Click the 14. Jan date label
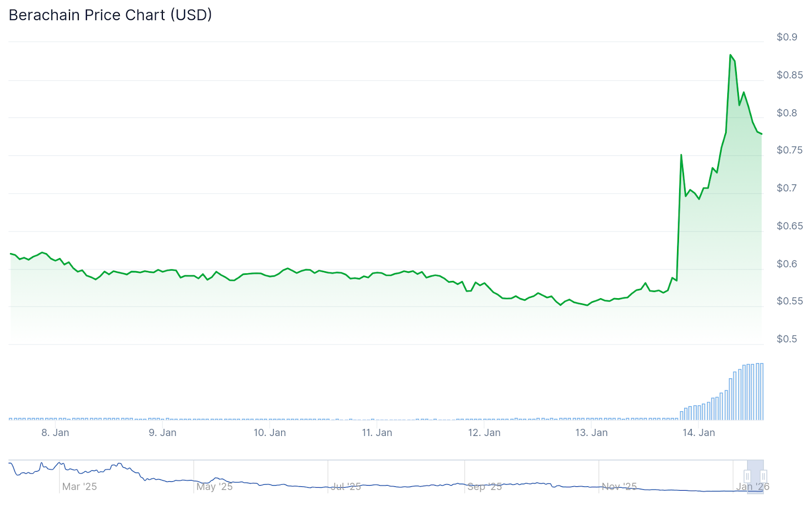 coord(698,433)
